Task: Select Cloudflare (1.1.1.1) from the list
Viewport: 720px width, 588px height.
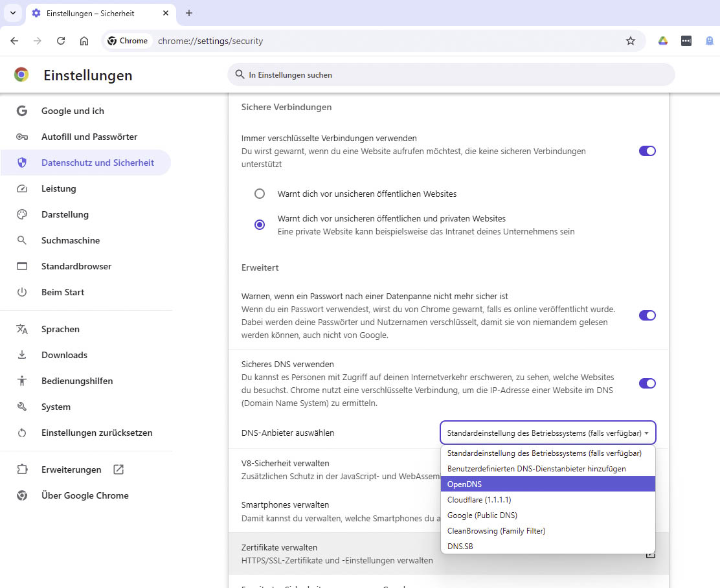Action: pos(548,500)
